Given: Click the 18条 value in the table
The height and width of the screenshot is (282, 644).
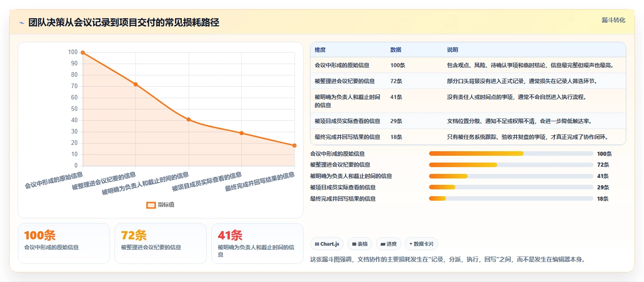Looking at the screenshot, I should tap(396, 137).
